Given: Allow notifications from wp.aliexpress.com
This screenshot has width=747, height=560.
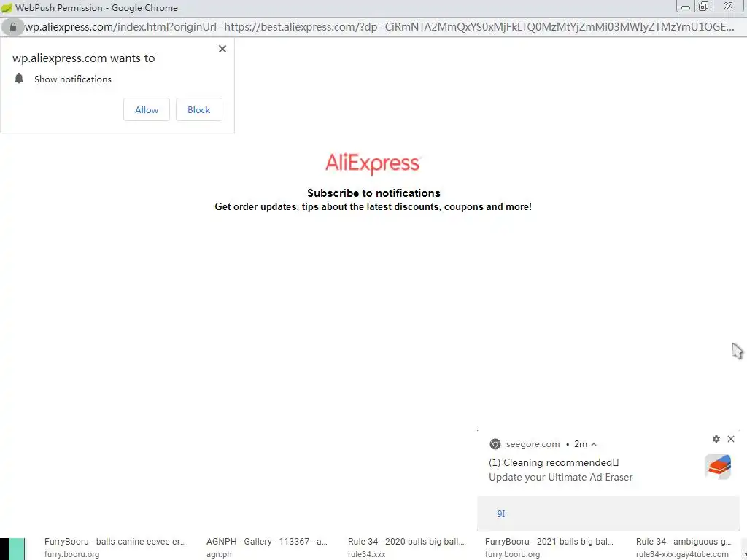Looking at the screenshot, I should pos(146,109).
